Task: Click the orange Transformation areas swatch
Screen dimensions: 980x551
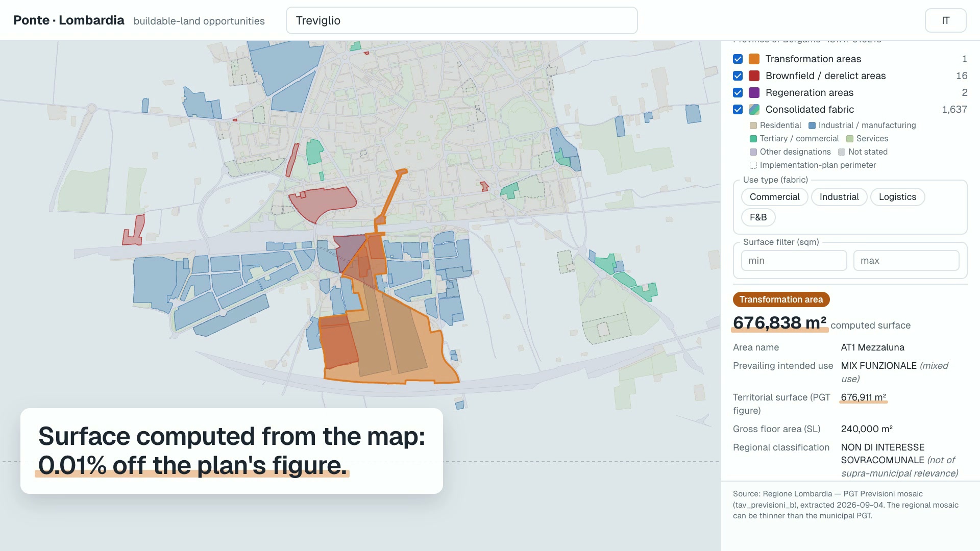Action: tap(754, 59)
